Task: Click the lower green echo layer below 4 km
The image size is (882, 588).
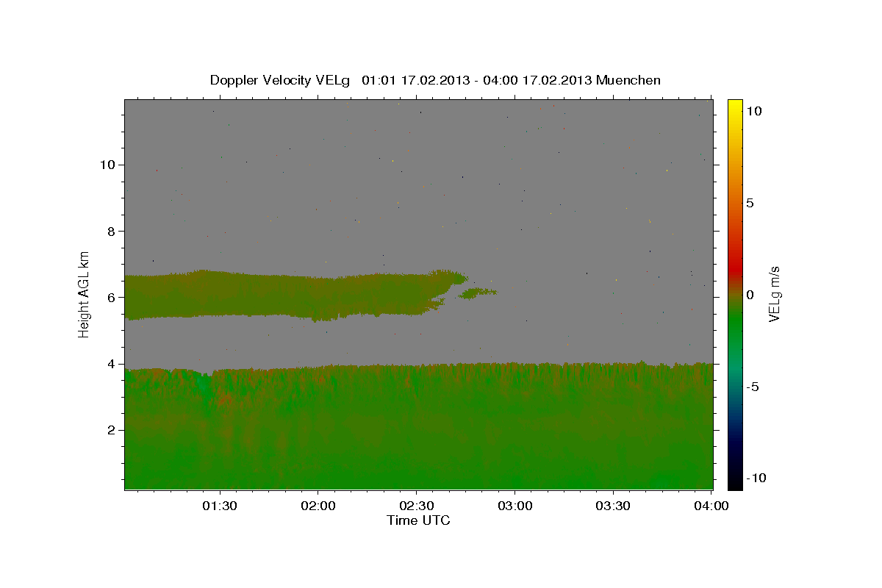Action: point(419,426)
